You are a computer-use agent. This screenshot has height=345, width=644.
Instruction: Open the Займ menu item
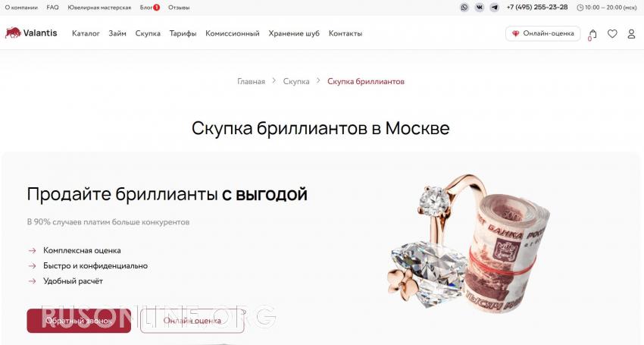(117, 33)
